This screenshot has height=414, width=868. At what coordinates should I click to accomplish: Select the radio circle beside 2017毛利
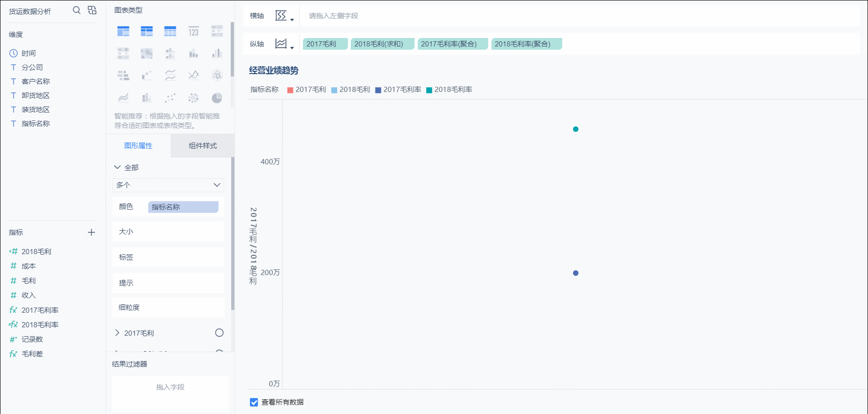point(219,333)
